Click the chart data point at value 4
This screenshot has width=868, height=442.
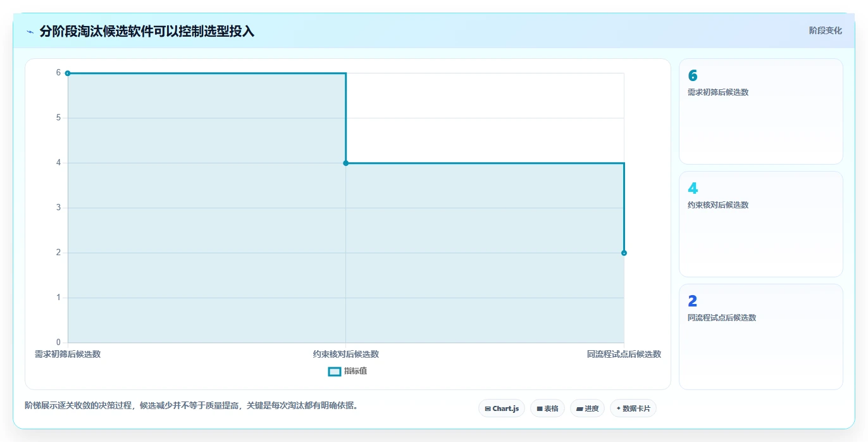click(x=345, y=163)
